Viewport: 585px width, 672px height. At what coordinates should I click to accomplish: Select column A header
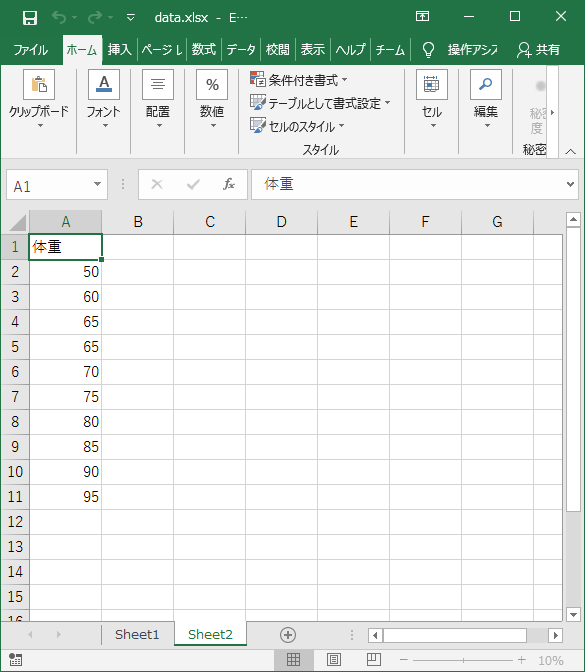pos(66,222)
